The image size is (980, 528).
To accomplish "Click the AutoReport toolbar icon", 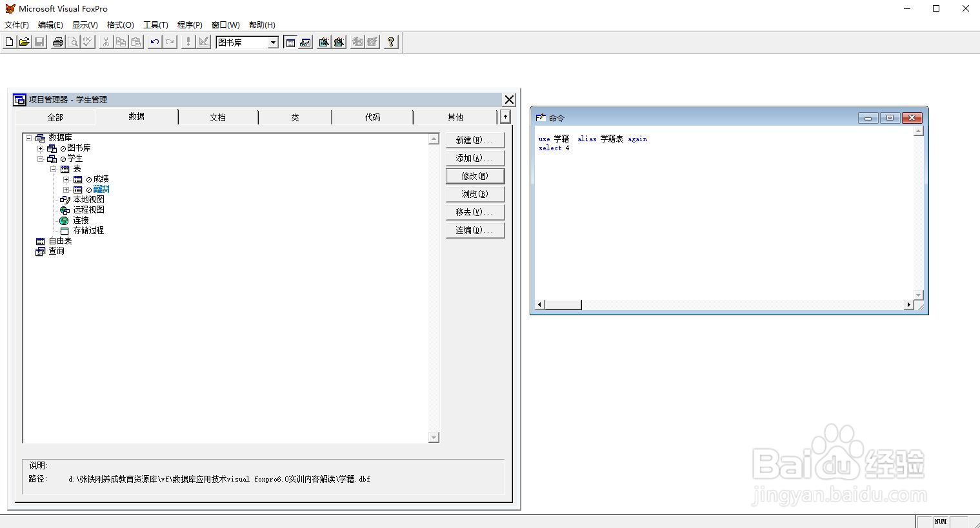I will pos(372,42).
